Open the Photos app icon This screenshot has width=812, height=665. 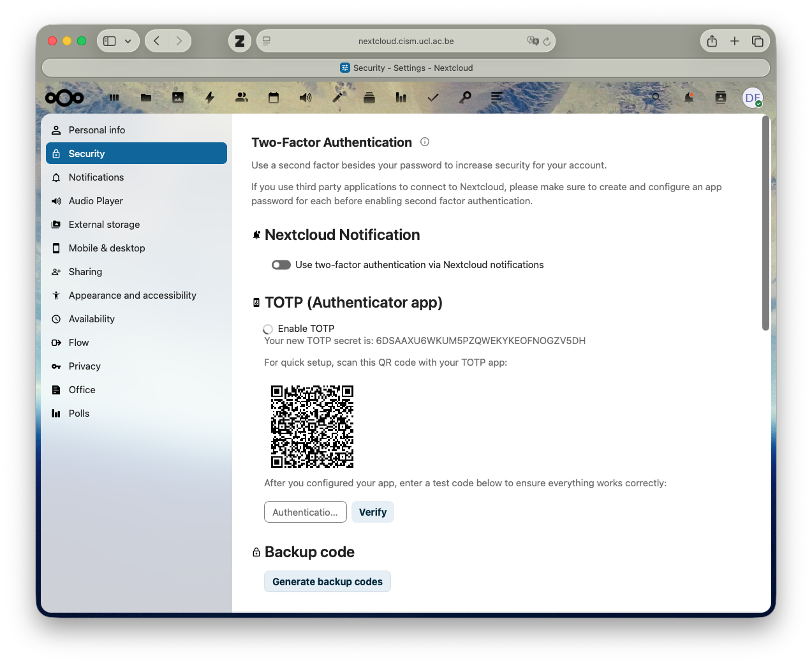coord(178,98)
